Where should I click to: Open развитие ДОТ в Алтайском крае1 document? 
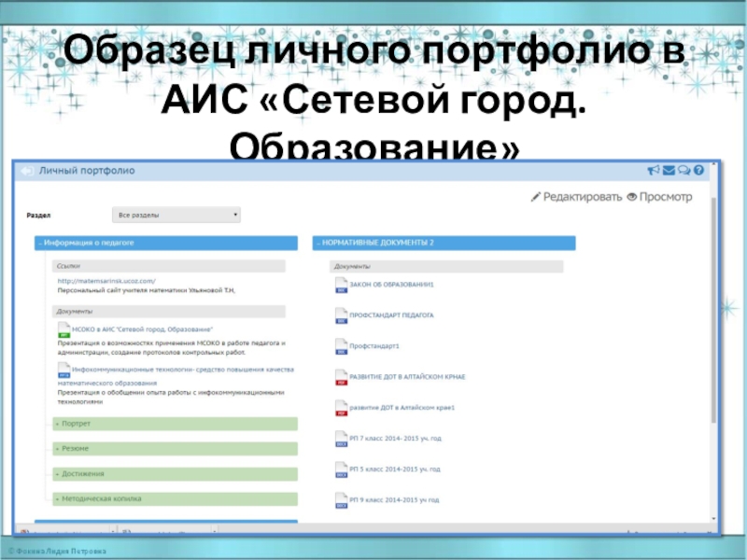coord(402,408)
